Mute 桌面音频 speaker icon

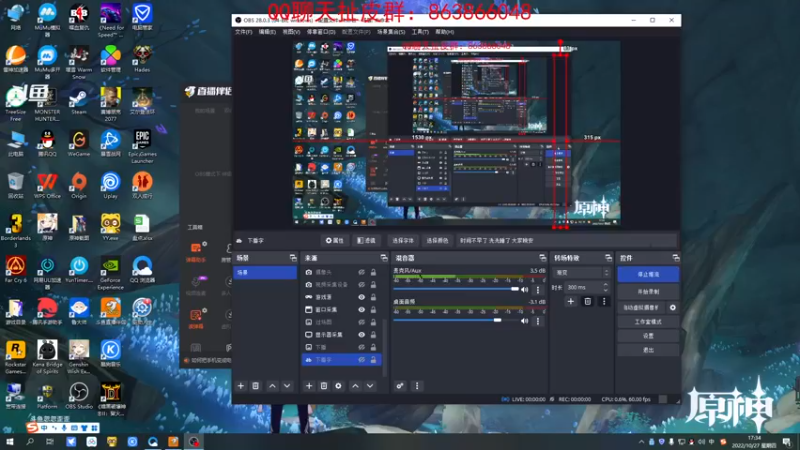(524, 321)
